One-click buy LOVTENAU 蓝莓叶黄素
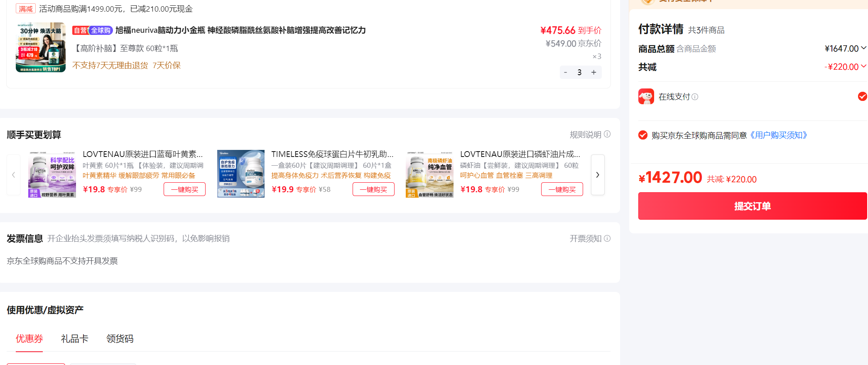The height and width of the screenshot is (365, 868). 185,189
